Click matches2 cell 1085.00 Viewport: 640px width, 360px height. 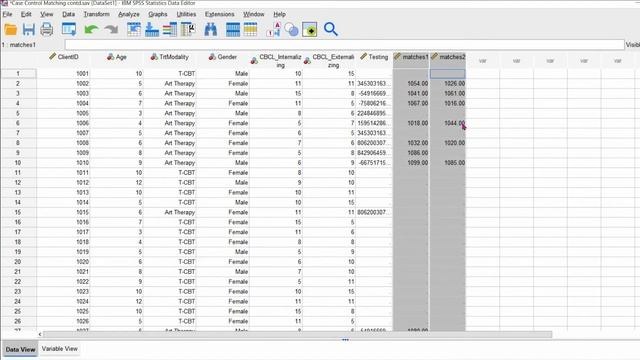[x=448, y=162]
